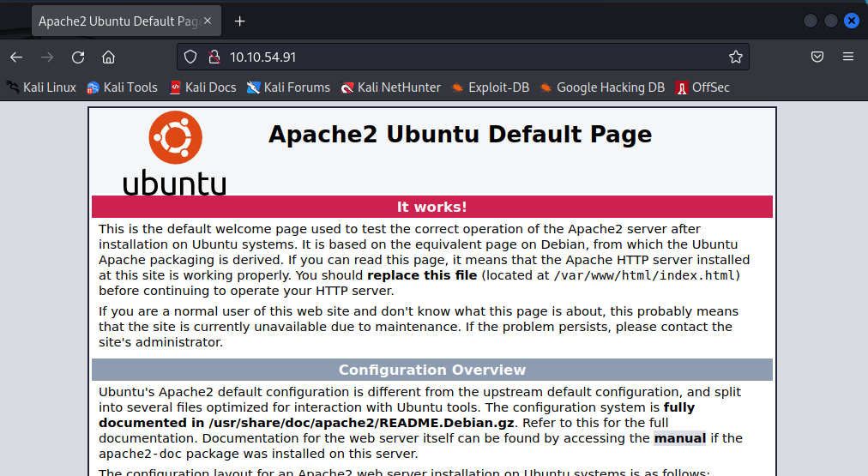Follow the manual link in Configuration Overview

pyautogui.click(x=680, y=438)
